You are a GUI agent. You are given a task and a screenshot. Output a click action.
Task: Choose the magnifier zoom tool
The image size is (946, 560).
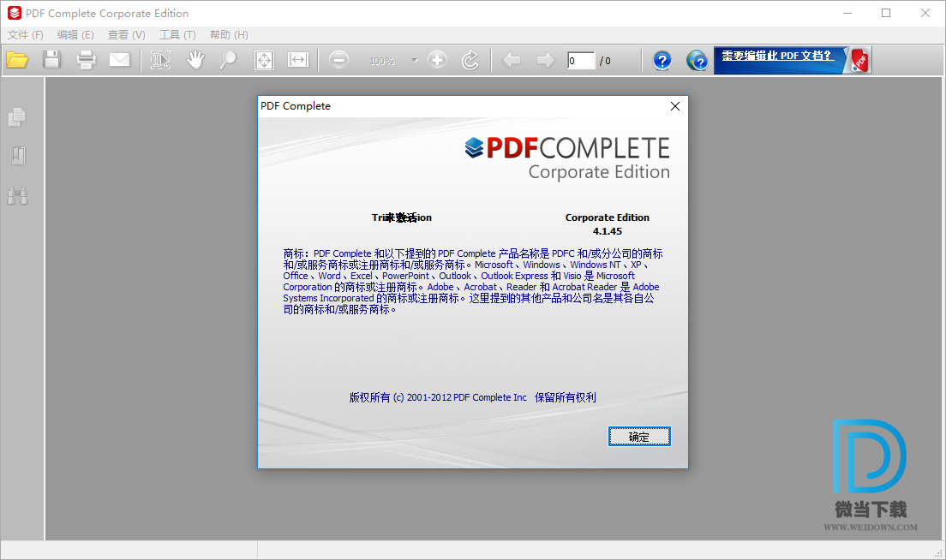tap(228, 60)
